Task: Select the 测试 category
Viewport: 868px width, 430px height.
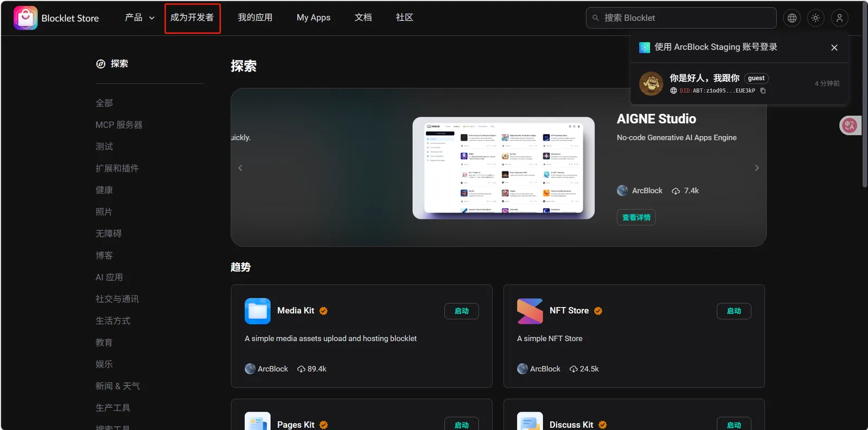Action: (104, 146)
